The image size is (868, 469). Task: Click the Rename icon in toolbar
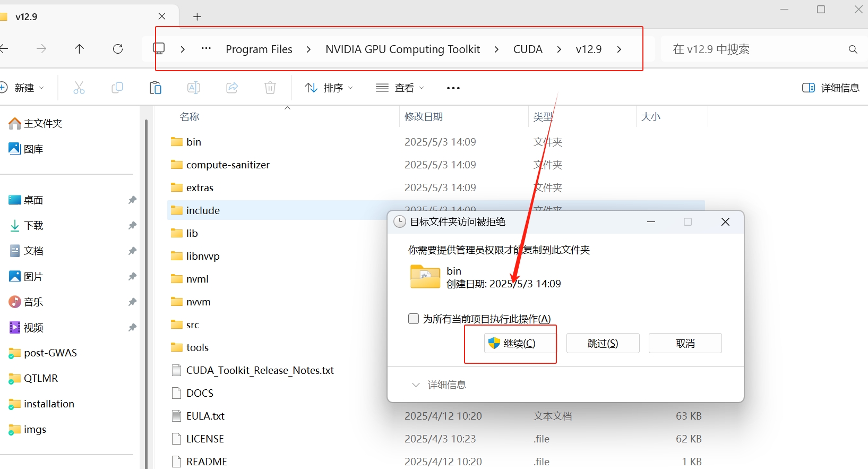point(194,88)
